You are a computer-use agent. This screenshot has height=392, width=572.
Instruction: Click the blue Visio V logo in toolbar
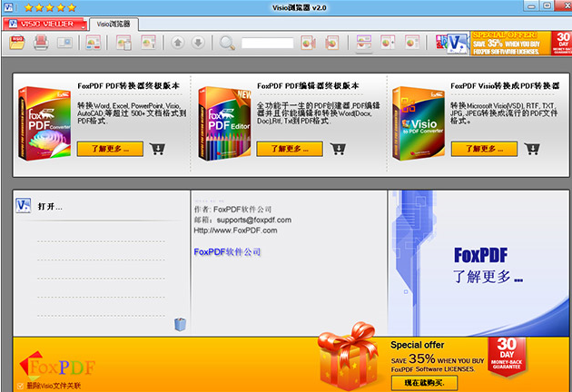[x=457, y=44]
